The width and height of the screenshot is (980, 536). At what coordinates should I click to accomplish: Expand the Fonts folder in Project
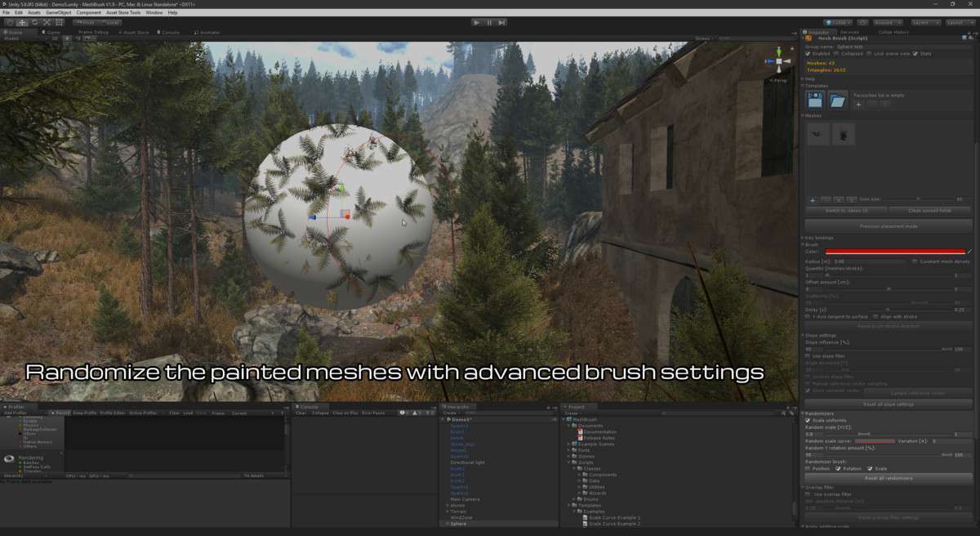(x=569, y=450)
